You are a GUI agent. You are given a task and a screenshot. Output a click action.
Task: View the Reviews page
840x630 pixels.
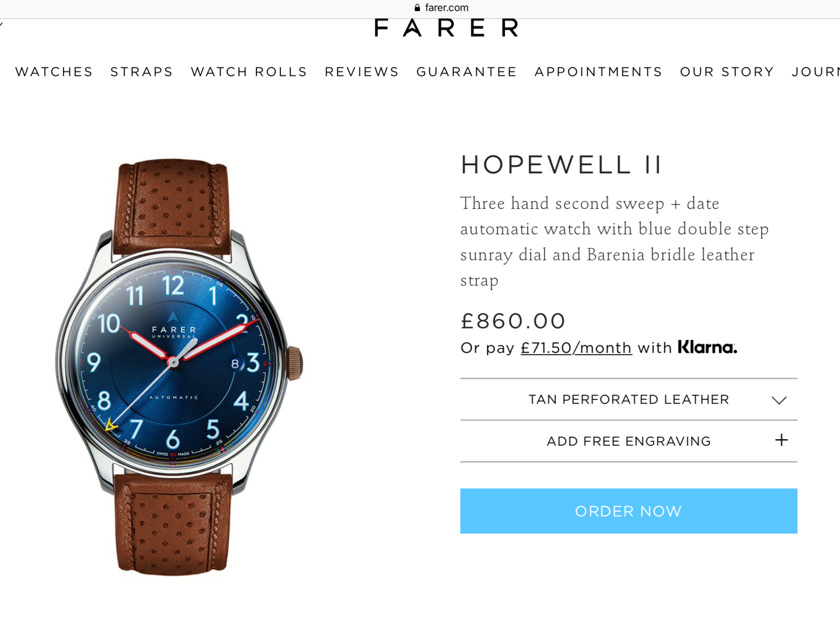point(362,72)
